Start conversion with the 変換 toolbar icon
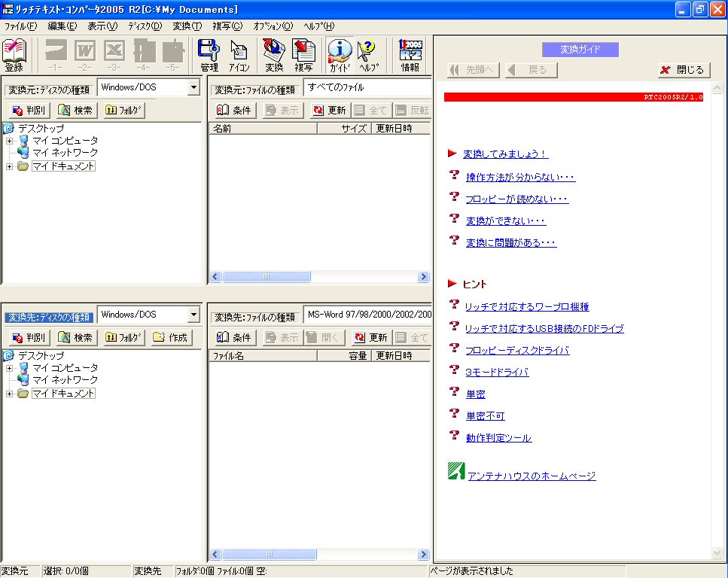The image size is (728, 578). [x=274, y=55]
